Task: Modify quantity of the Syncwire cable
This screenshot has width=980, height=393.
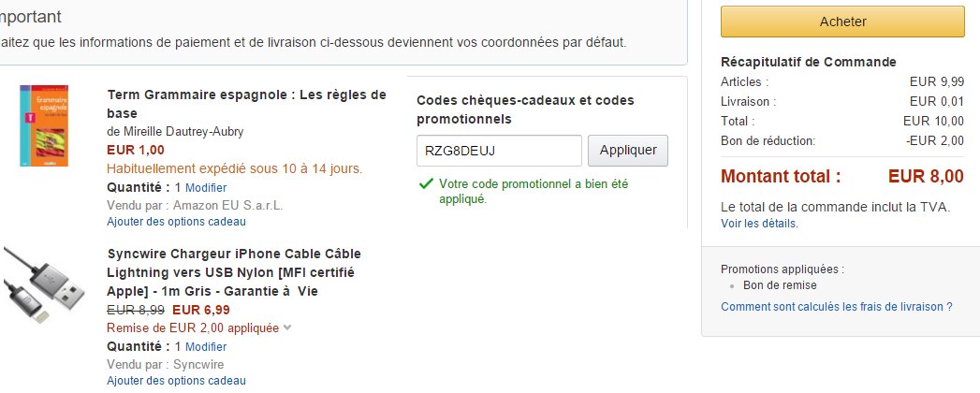Action: (206, 346)
